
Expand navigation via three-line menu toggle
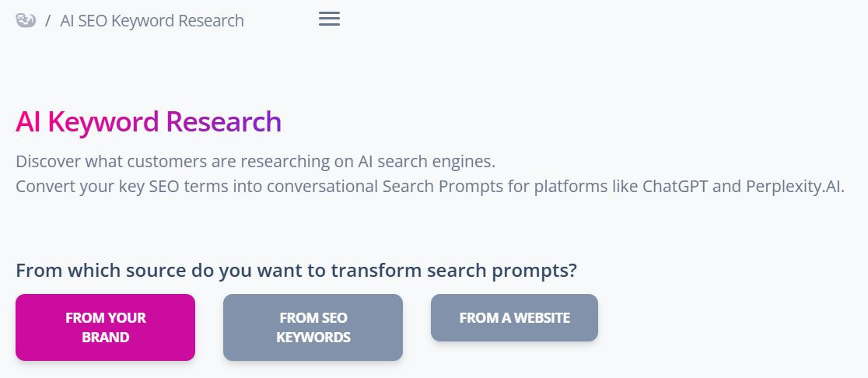(x=329, y=19)
